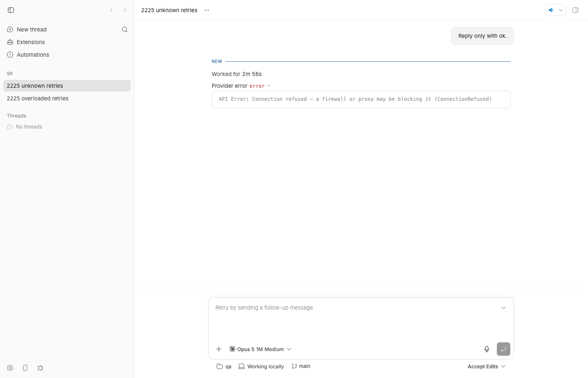
Task: Send the message with the enter button
Action: 504,349
